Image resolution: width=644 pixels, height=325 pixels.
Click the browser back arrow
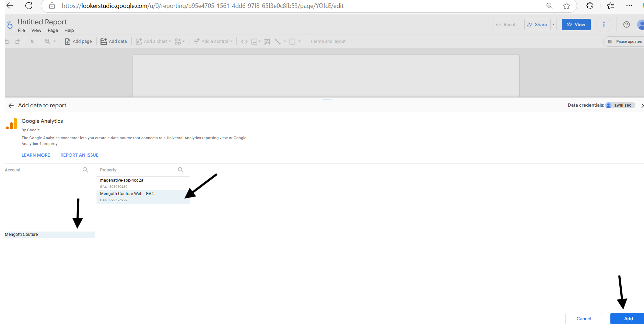coord(10,5)
